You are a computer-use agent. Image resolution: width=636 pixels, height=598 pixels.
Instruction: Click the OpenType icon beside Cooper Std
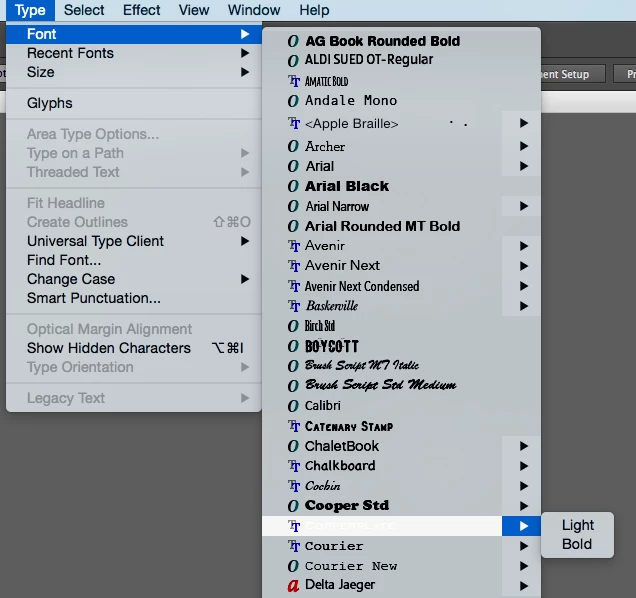pyautogui.click(x=293, y=506)
